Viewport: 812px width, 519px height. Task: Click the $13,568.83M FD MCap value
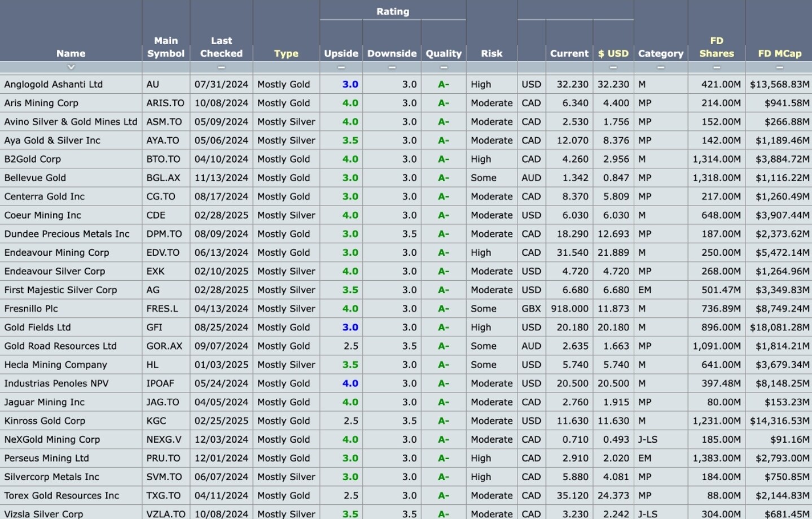[779, 84]
